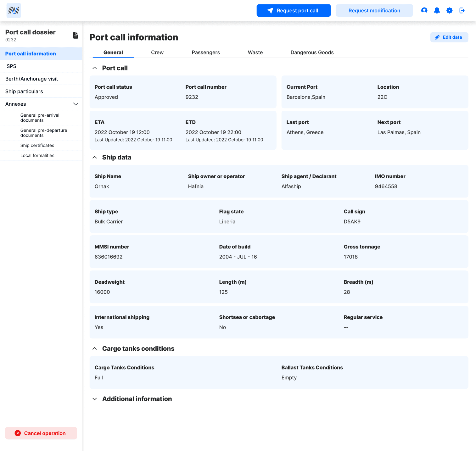Viewport: 476px width, 451px height.
Task: Click the Next port value Las Palmas, Spain
Action: 399,132
